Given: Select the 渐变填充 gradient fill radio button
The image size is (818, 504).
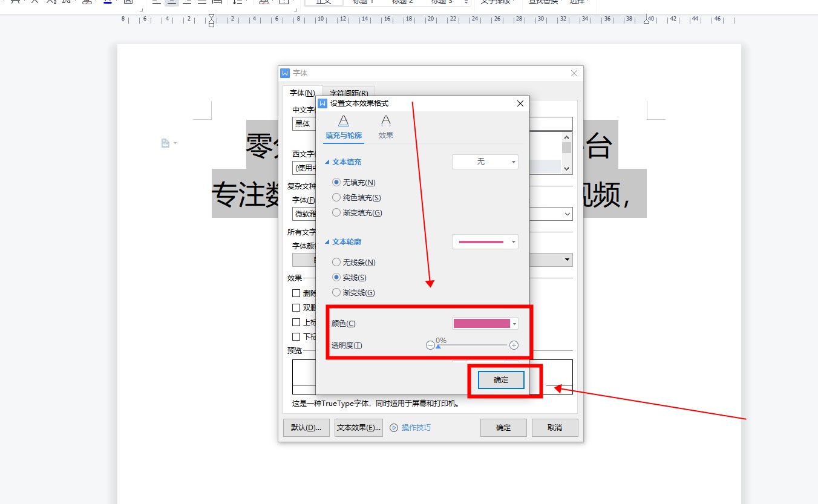Looking at the screenshot, I should (x=336, y=212).
